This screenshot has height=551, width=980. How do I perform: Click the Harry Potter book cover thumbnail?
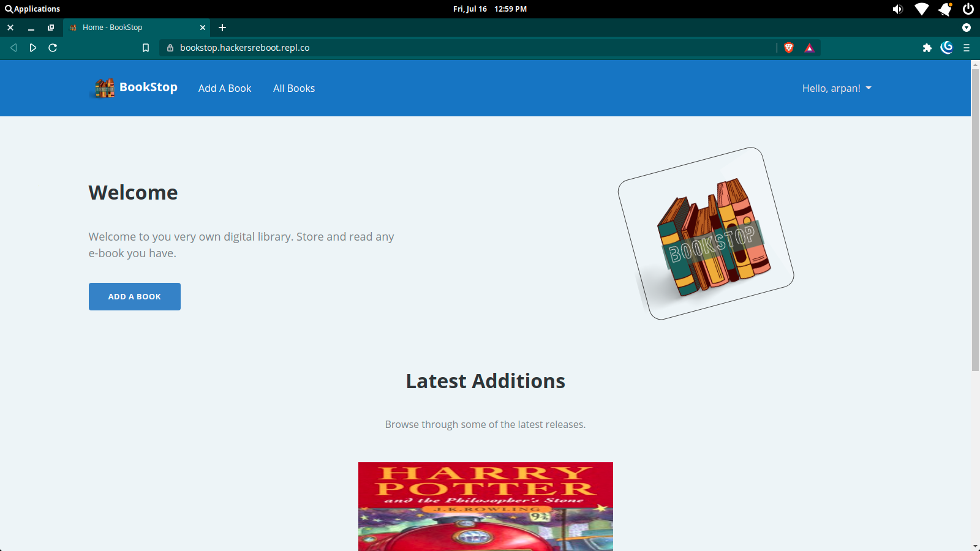(485, 506)
